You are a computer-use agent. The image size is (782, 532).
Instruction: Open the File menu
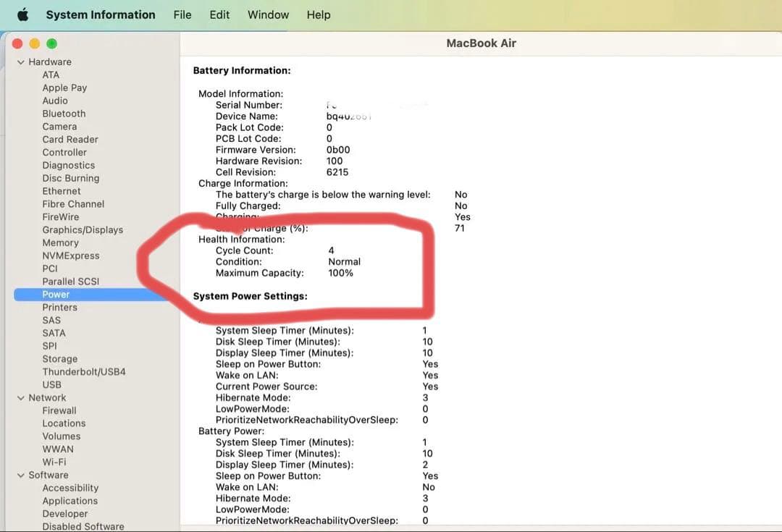(182, 14)
